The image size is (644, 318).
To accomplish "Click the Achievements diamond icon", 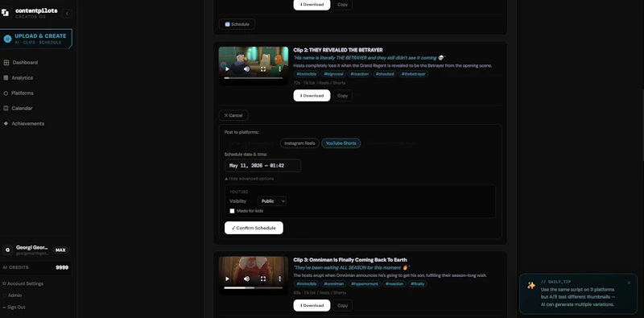I will pos(6,124).
